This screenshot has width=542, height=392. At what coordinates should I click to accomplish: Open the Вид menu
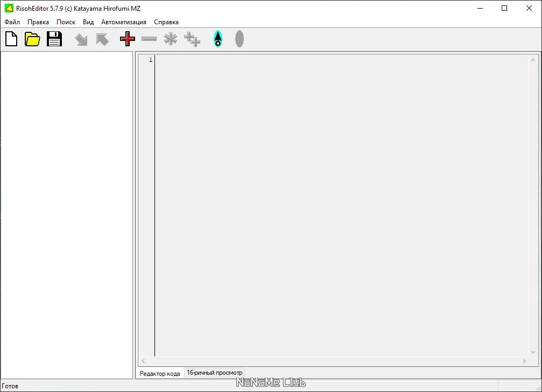(x=88, y=22)
